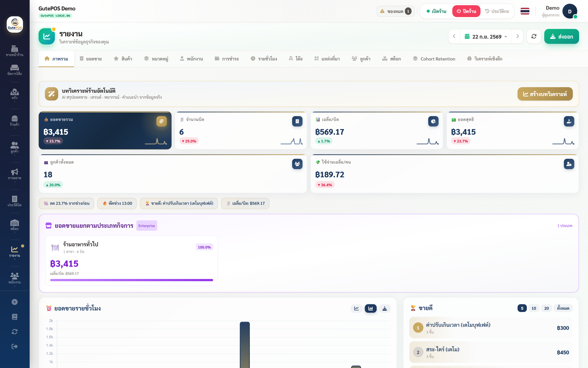This screenshot has width=588, height=368.
Task: Open ลูกค้า customers in sidebar
Action: 15,147
